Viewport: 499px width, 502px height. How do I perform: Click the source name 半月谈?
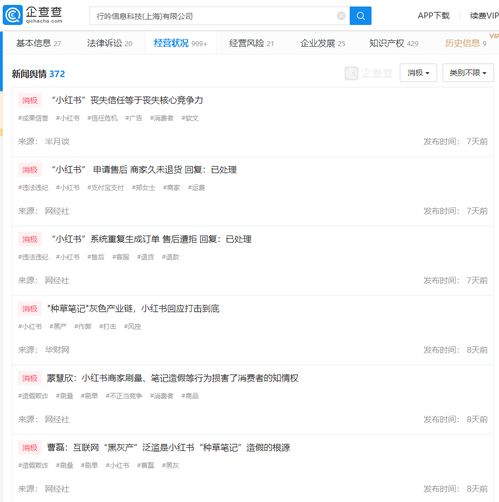(57, 141)
